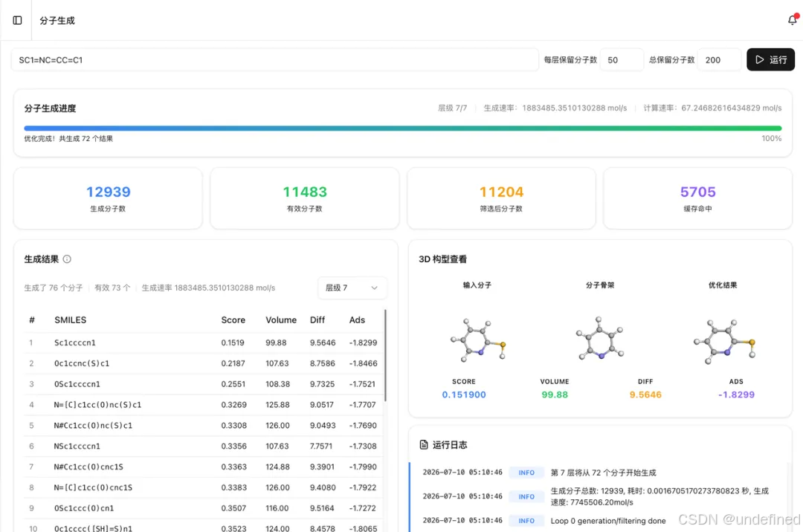Click the 层级 7/7 progress label
803x532 pixels.
click(x=452, y=108)
